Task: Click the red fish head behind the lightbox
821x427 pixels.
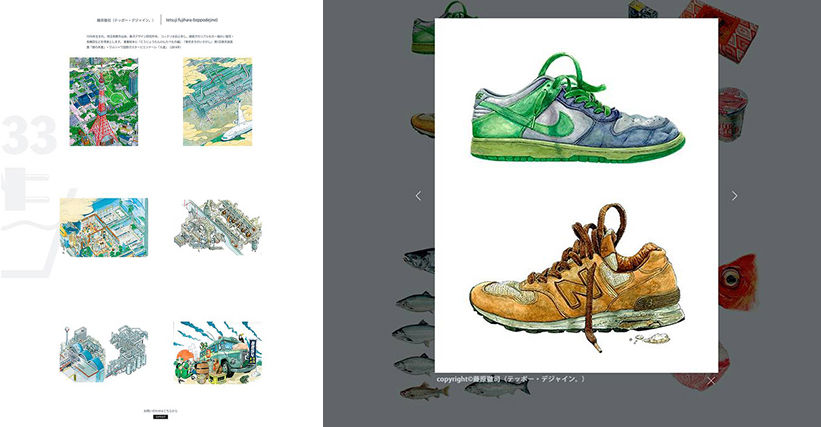Action: [738, 281]
